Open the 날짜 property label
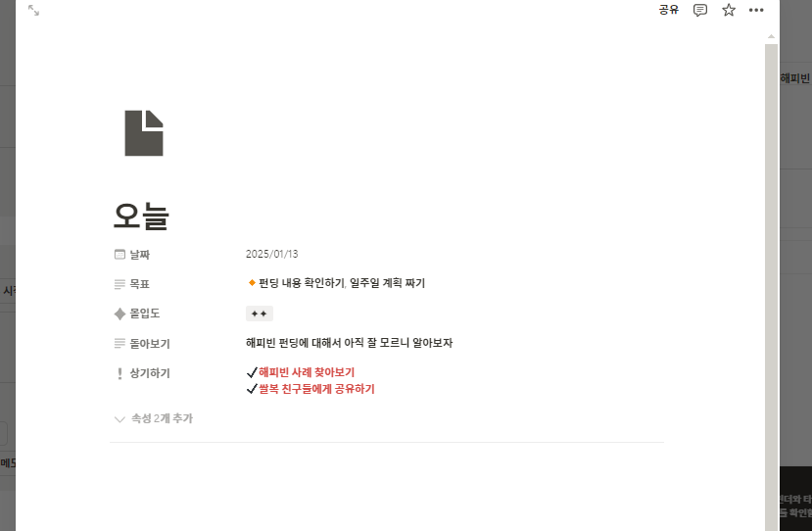Viewport: 812px width, 531px height. tap(139, 255)
